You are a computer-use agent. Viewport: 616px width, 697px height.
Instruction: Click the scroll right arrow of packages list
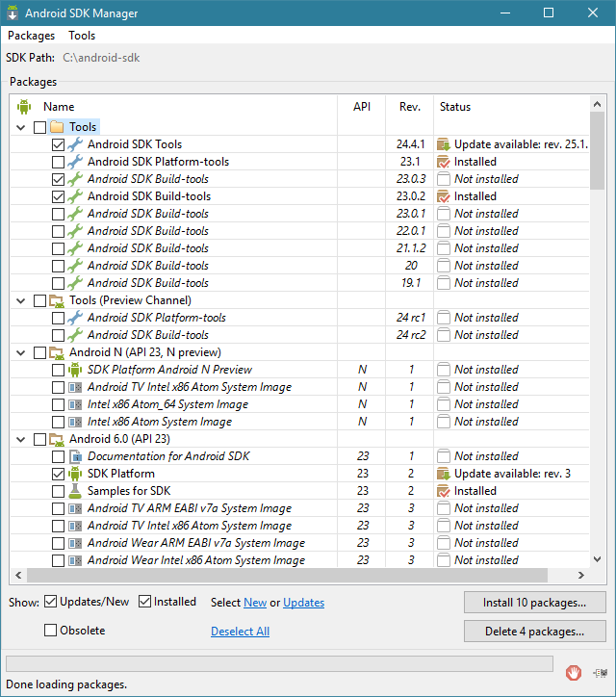pyautogui.click(x=581, y=575)
